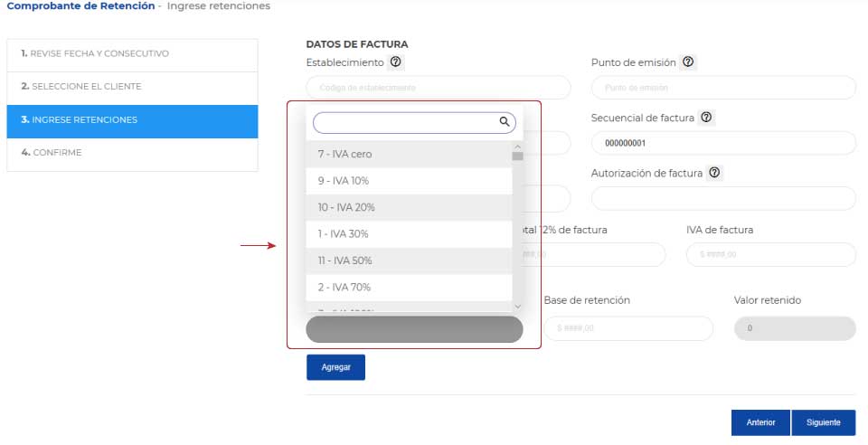Click the Anterior button
The image size is (868, 445).
[x=760, y=422]
